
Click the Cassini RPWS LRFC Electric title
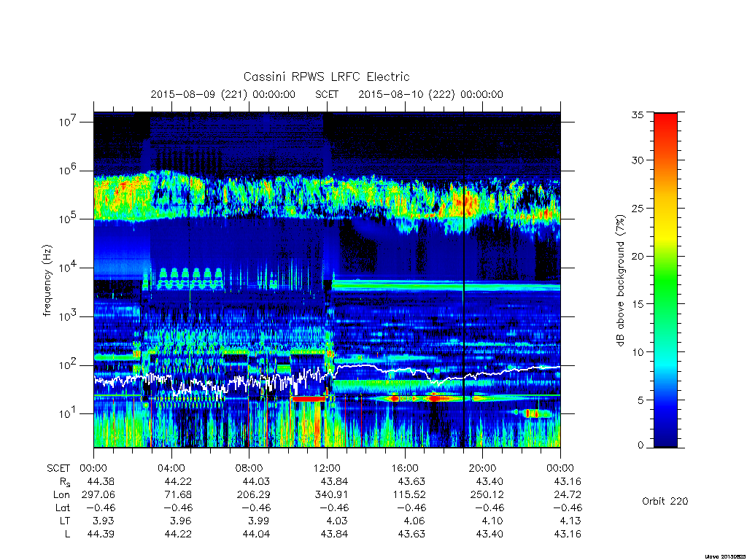click(326, 77)
